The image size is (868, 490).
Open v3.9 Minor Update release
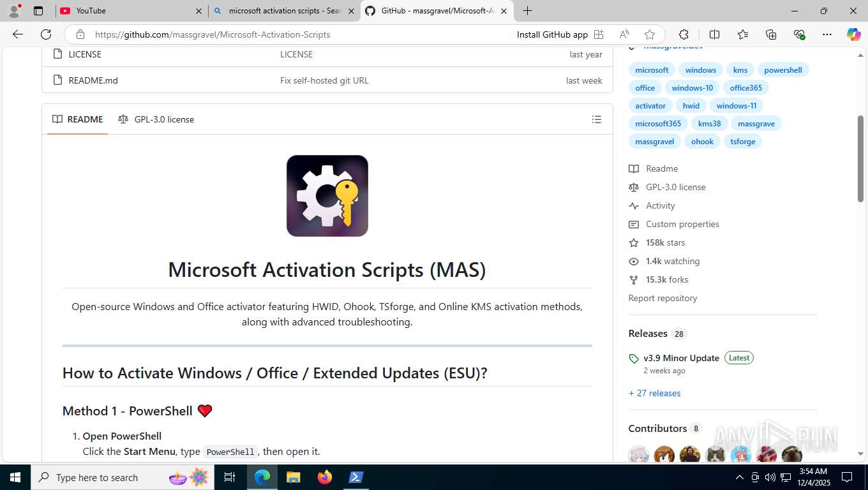681,358
